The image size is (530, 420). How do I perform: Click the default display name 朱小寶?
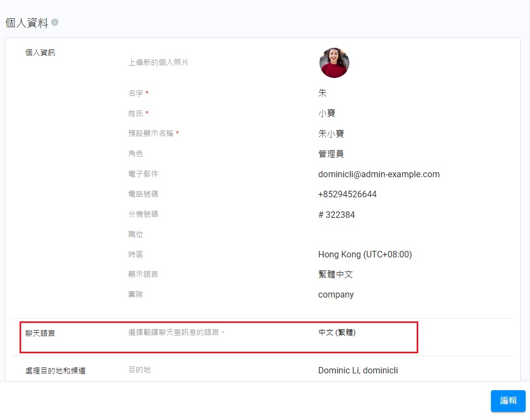pos(331,134)
